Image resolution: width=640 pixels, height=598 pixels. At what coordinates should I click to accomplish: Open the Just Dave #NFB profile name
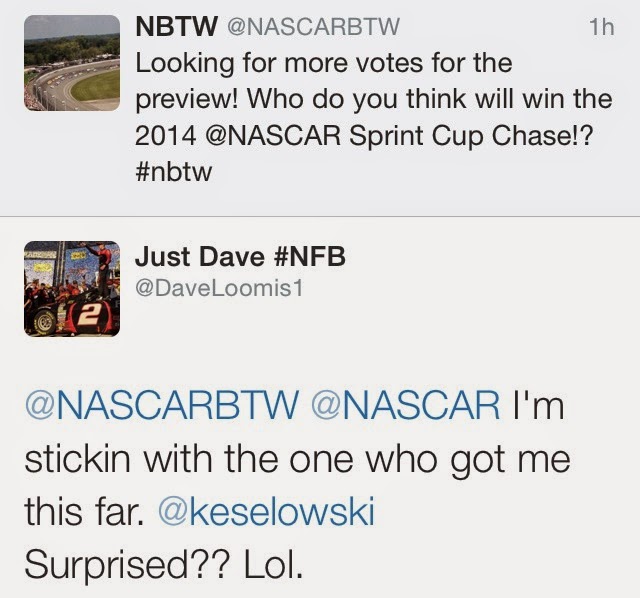click(x=240, y=257)
